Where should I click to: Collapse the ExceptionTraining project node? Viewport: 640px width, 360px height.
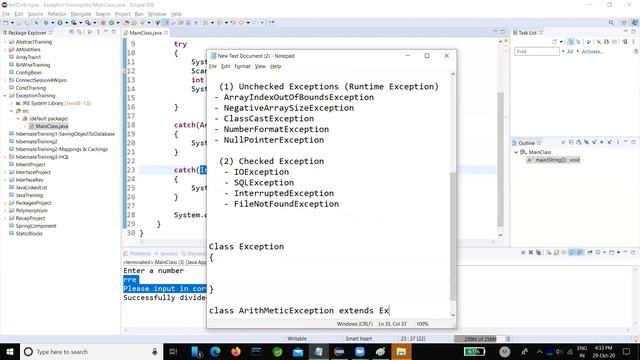pos(5,96)
